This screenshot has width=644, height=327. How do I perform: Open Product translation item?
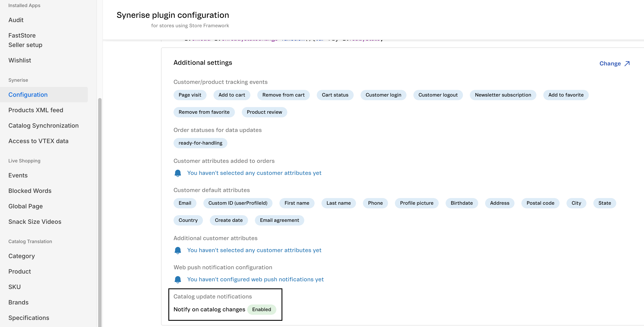(20, 272)
